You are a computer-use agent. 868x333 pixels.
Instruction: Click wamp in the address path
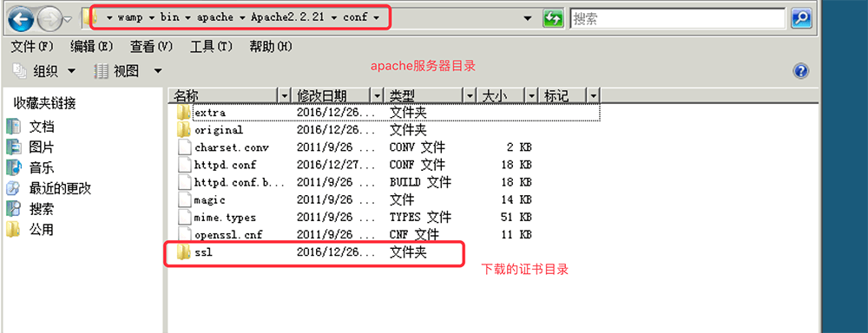click(x=130, y=17)
